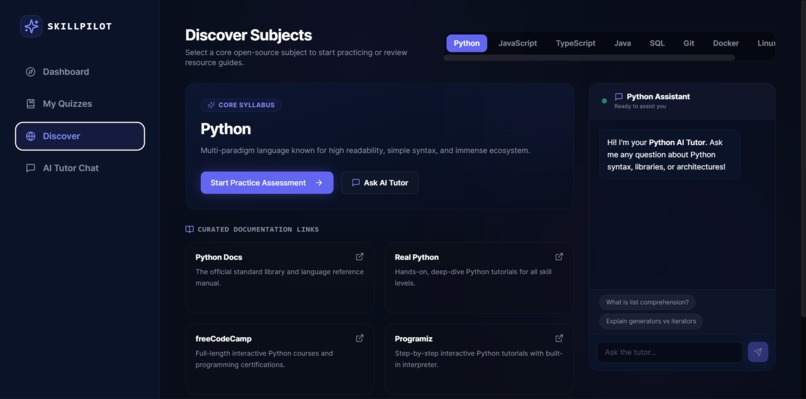Send message with paper plane icon
806x399 pixels.
758,352
